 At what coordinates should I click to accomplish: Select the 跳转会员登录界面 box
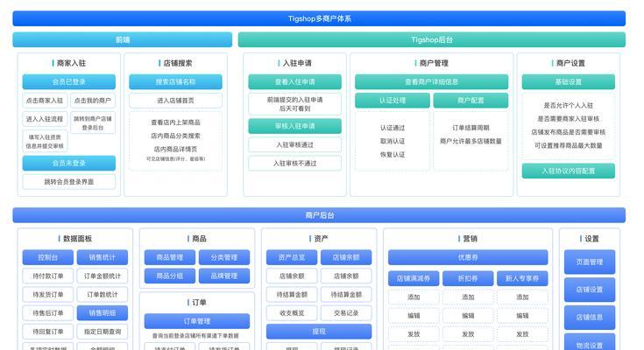69,182
